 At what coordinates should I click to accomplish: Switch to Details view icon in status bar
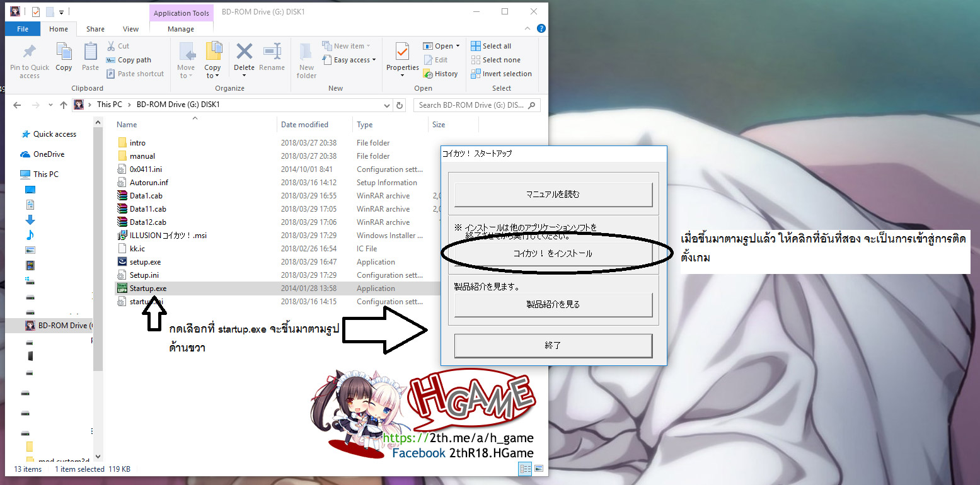[x=525, y=469]
